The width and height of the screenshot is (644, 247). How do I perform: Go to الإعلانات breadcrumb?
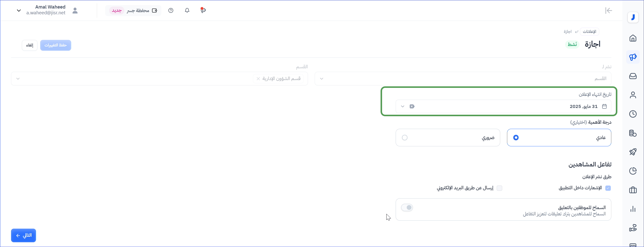pyautogui.click(x=589, y=32)
